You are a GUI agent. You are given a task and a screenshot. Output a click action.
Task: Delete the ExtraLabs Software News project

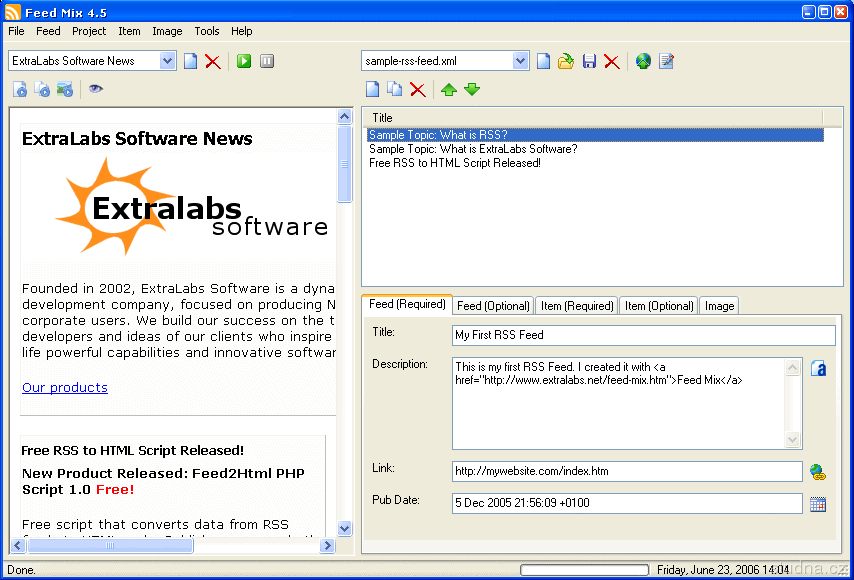213,61
